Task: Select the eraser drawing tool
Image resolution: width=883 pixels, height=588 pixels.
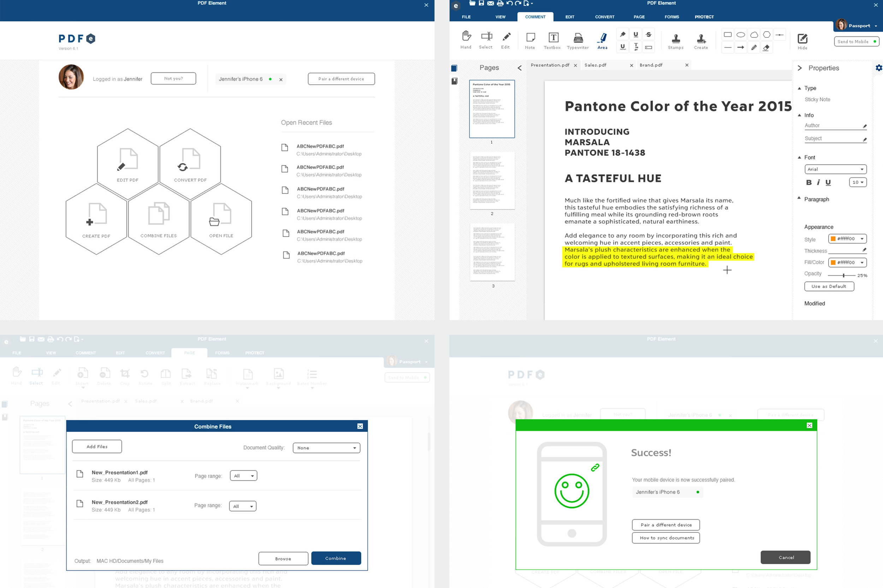Action: (x=766, y=48)
